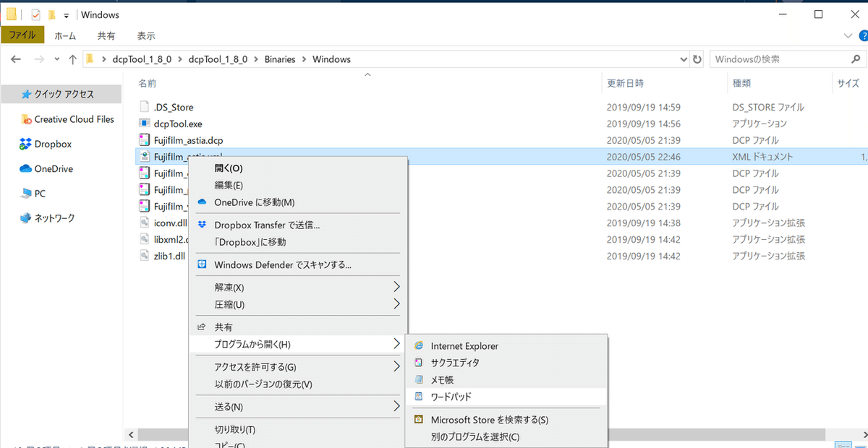Click the horizontal scrollbar left arrow
The height and width of the screenshot is (448, 868).
pos(131,434)
